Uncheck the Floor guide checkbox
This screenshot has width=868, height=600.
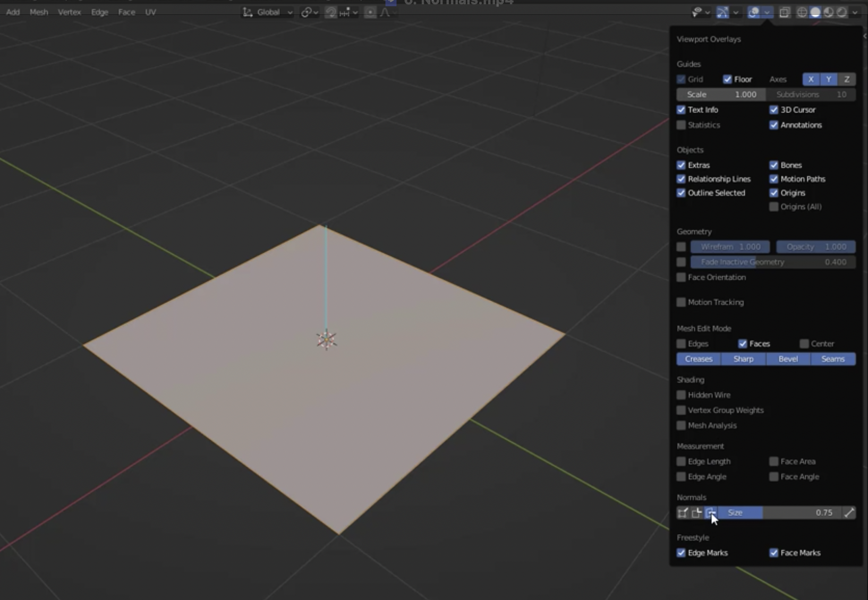point(727,79)
